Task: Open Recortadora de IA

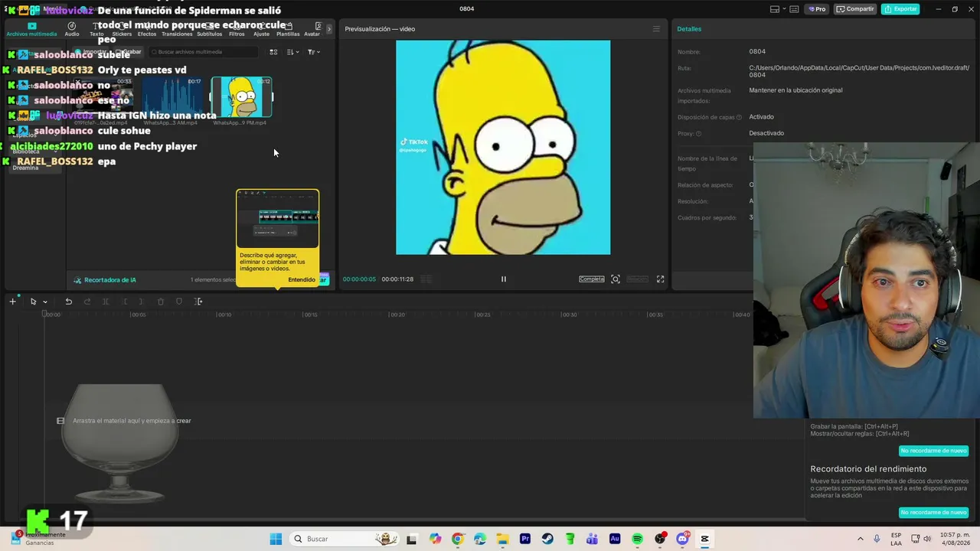Action: click(x=105, y=280)
